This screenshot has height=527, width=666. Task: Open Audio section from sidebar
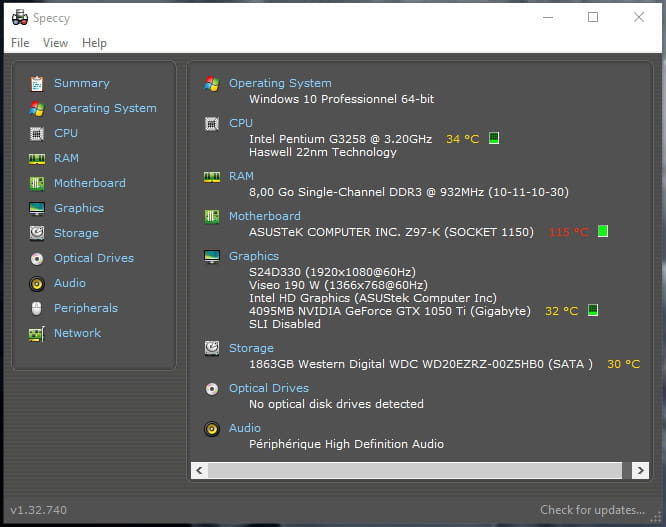coord(70,283)
